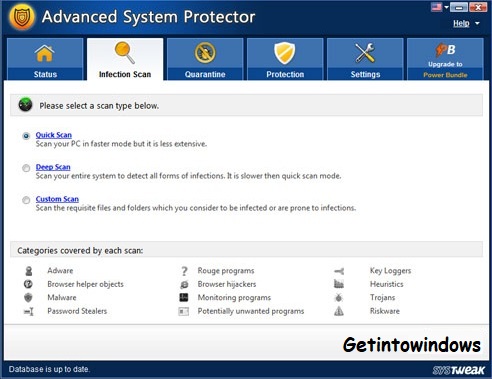
Task: Click the Riskware warning triangle icon
Action: [x=339, y=311]
